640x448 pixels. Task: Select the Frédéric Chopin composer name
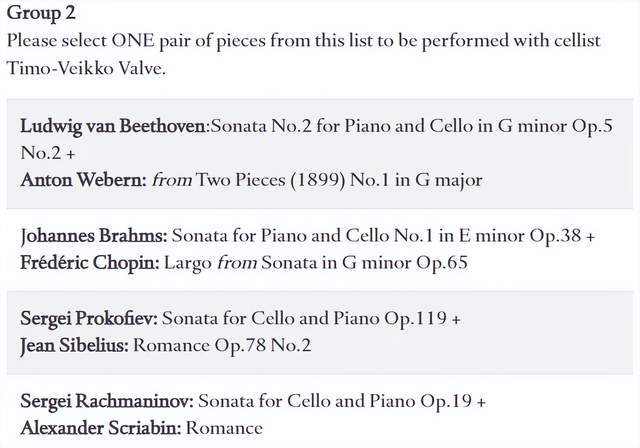90,263
